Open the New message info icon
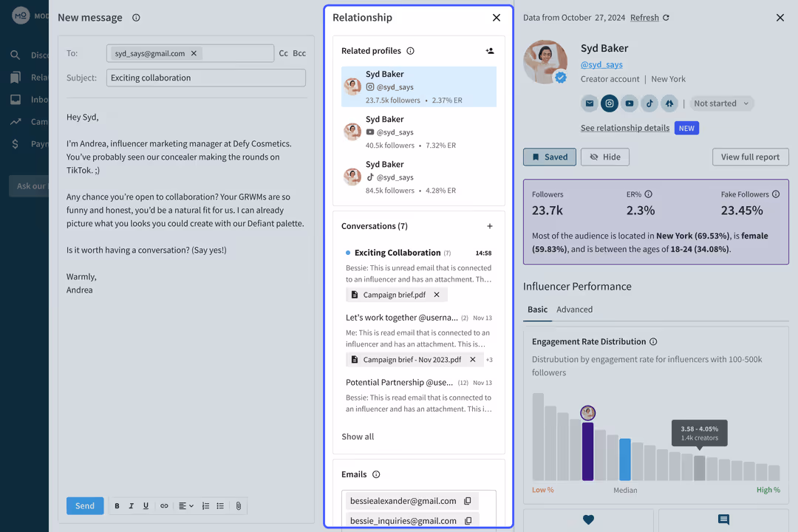The height and width of the screenshot is (532, 798). (x=136, y=18)
